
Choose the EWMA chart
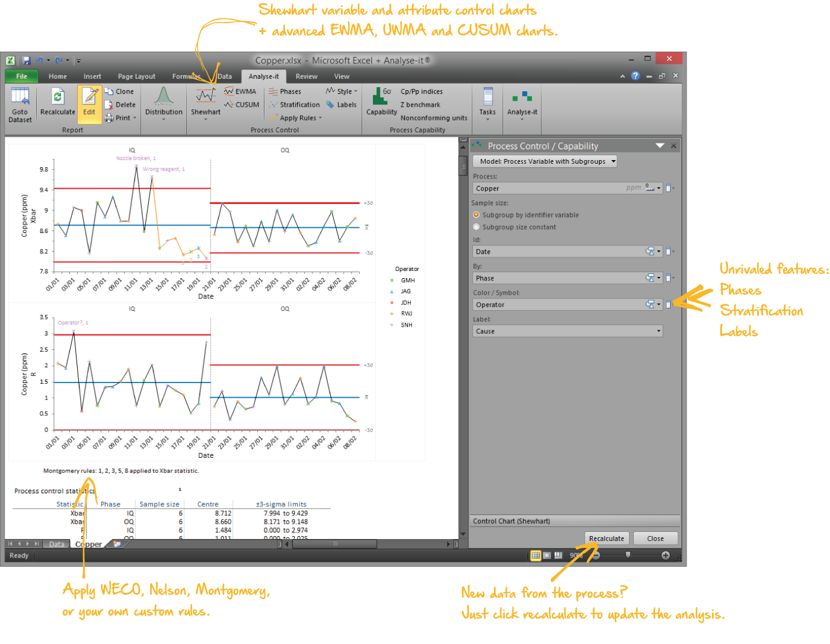[x=240, y=91]
